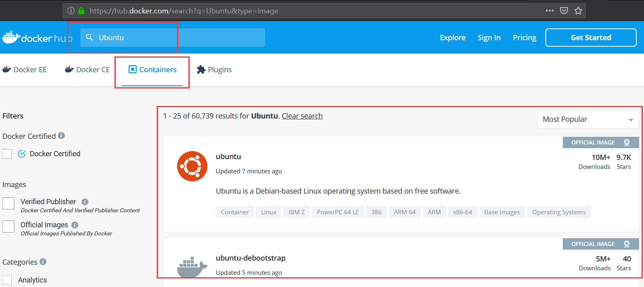Click the Ubuntu search input field
The height and width of the screenshot is (287, 644).
(x=173, y=37)
